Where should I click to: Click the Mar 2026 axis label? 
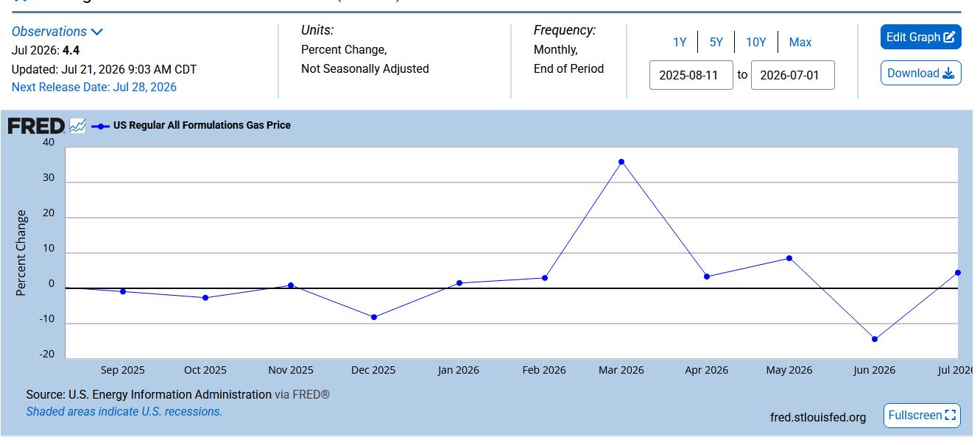coord(621,370)
